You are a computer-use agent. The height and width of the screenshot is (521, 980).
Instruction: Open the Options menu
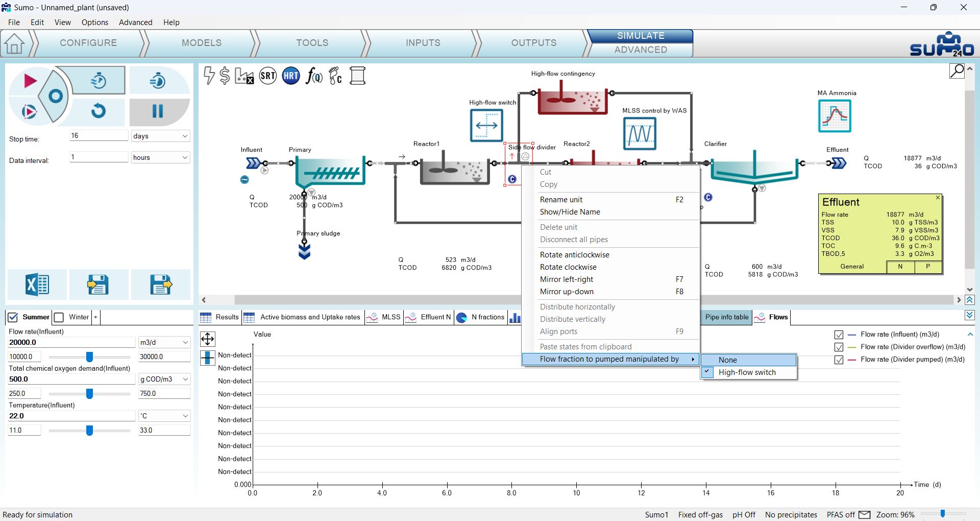pos(95,22)
